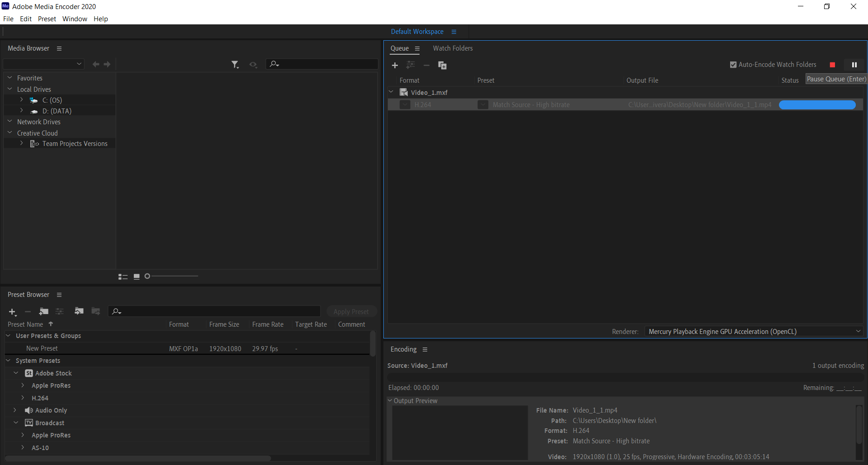Pause the encoding queue
This screenshot has width=868, height=465.
(854, 65)
